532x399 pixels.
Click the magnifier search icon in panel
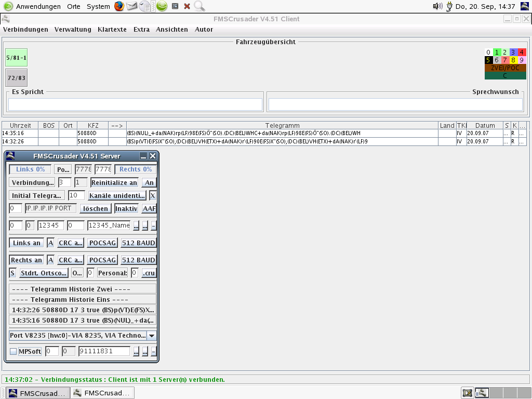(199, 7)
